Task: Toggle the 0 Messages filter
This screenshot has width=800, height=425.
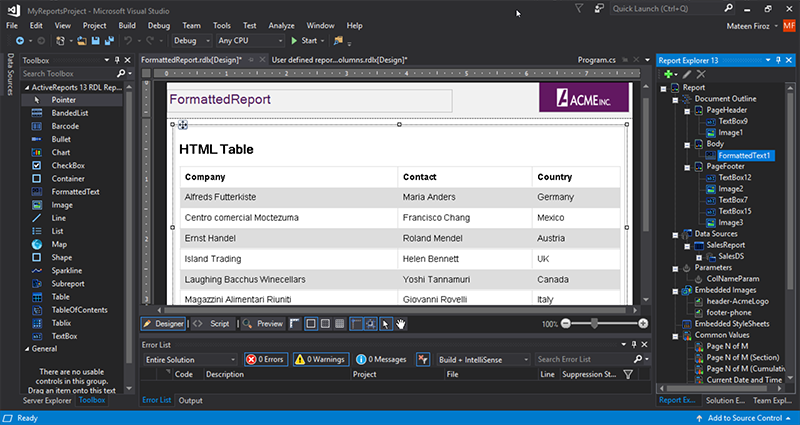Action: pos(381,360)
